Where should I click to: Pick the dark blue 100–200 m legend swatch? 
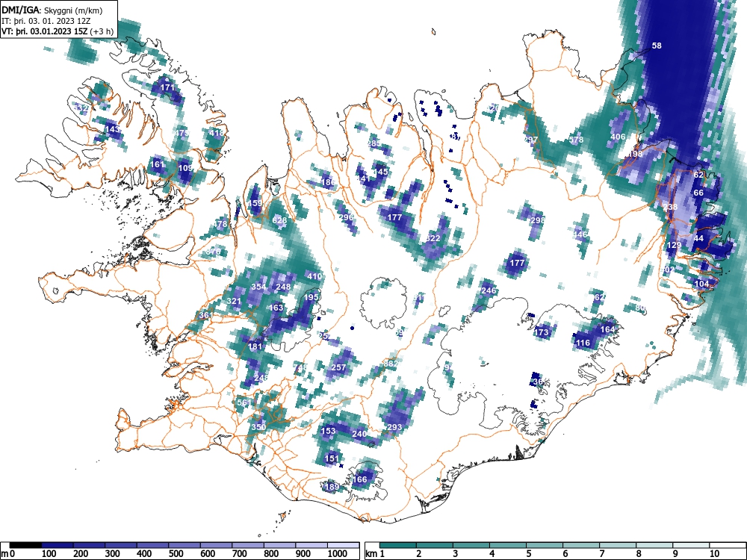pos(58,545)
